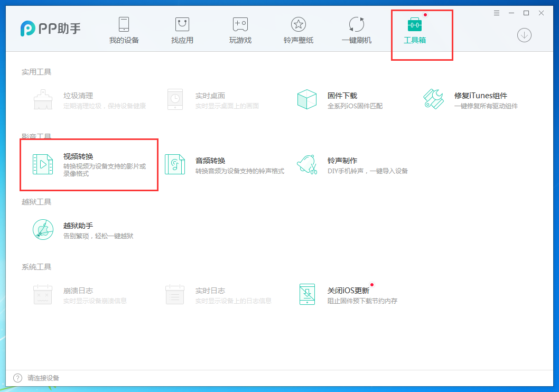Viewport: 559px width, 392px height.
Task: Open the 铃声壁纸 ringtones and wallpapers section
Action: (298, 29)
